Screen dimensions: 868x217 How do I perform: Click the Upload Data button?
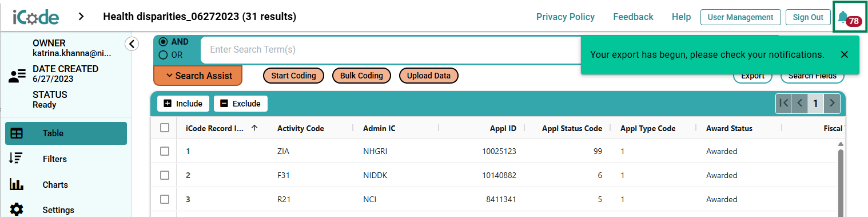tap(429, 76)
